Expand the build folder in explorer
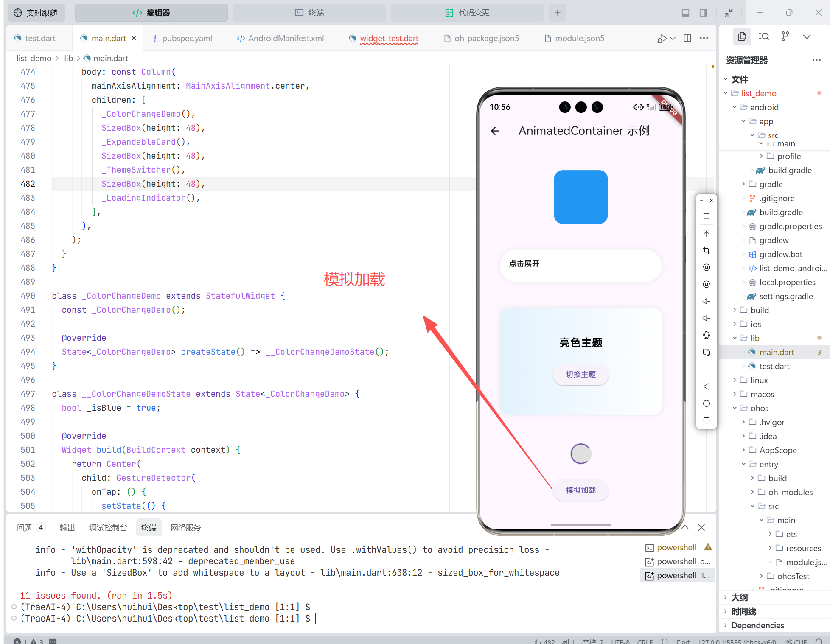The width and height of the screenshot is (830, 644). tap(760, 310)
